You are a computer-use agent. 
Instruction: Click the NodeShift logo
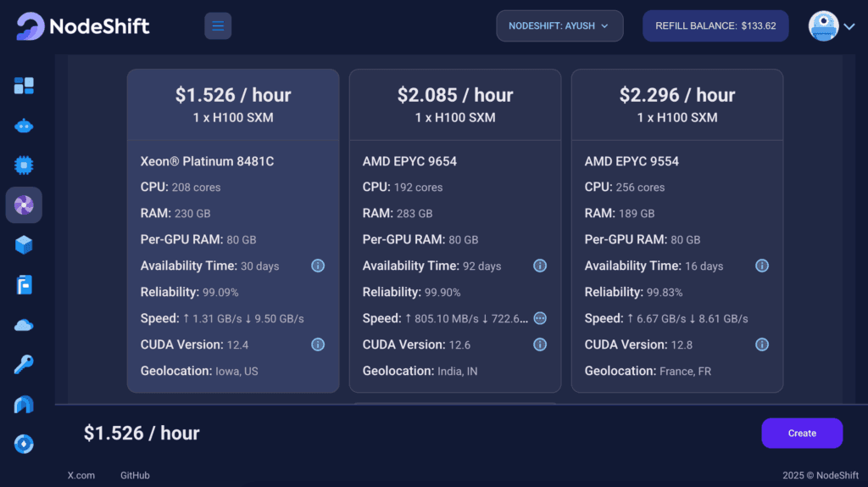(x=83, y=26)
